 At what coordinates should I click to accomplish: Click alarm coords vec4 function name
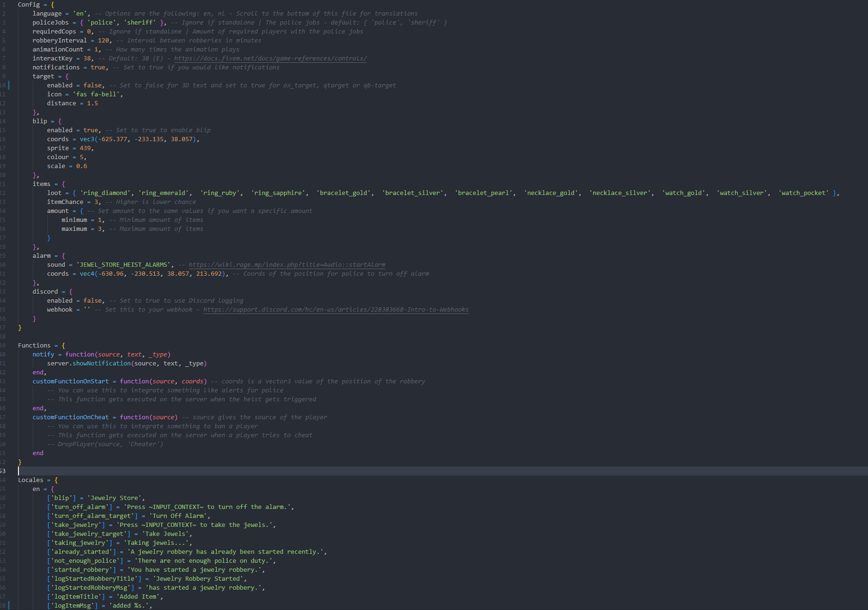pyautogui.click(x=87, y=274)
